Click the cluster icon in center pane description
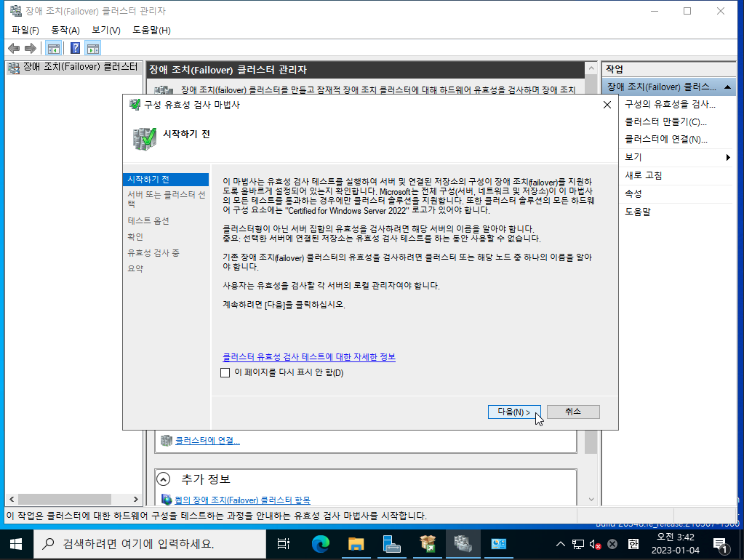Screen dimensions: 744x560 164,89
